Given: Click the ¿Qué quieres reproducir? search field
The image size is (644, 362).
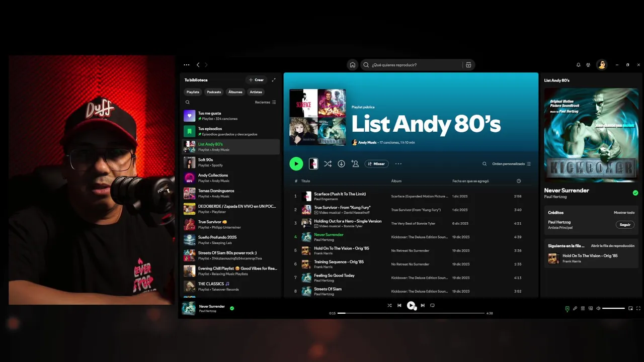Looking at the screenshot, I should (412, 65).
